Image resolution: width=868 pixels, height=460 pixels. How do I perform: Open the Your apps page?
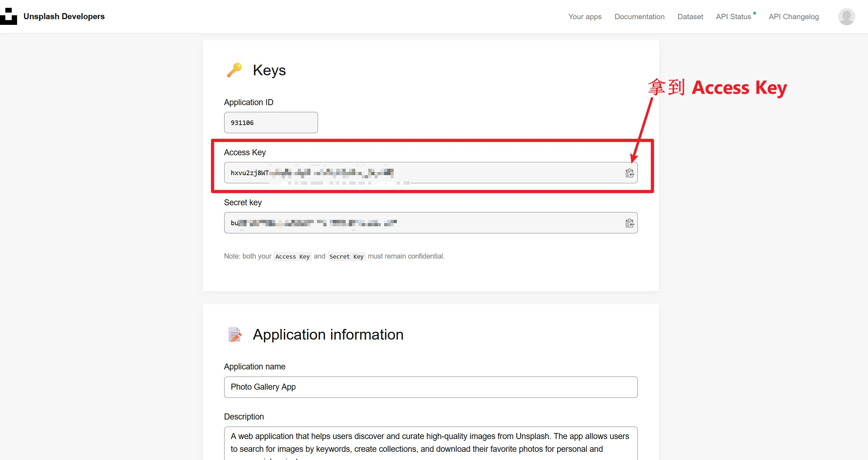point(585,17)
